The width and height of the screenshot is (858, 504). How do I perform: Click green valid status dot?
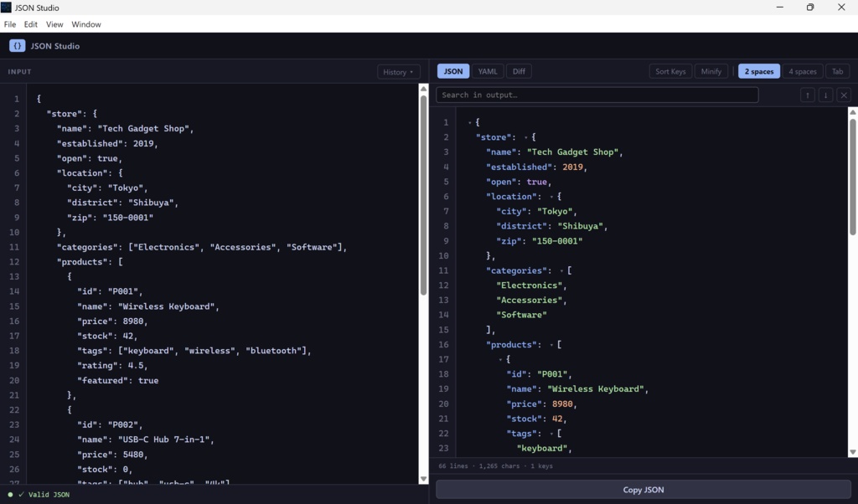[x=10, y=495]
